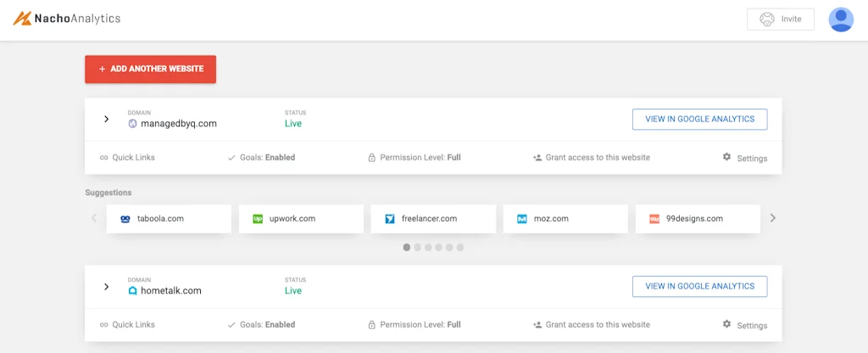868x353 pixels.
Task: Click Permission Level: Full for managedbyq.com
Action: pos(415,157)
